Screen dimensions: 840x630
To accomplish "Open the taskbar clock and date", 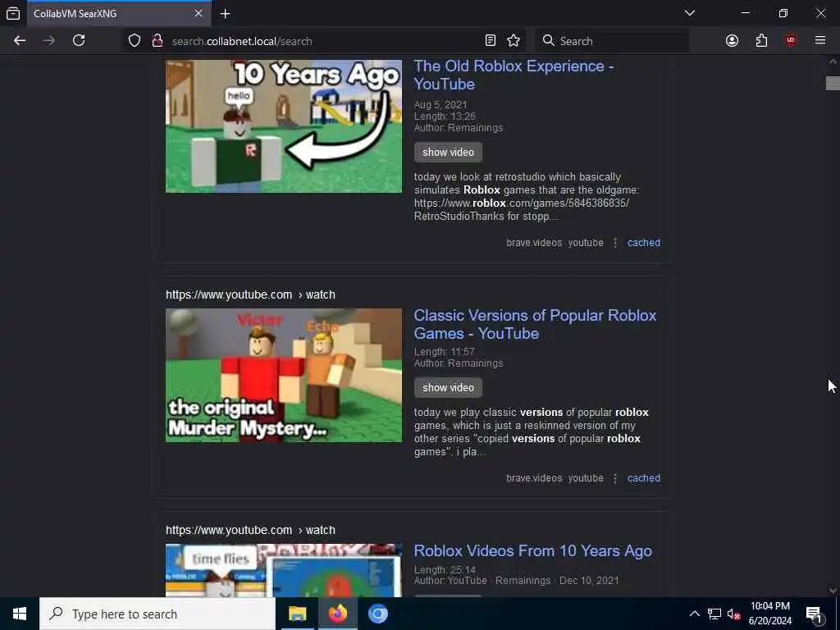I will click(x=769, y=614).
